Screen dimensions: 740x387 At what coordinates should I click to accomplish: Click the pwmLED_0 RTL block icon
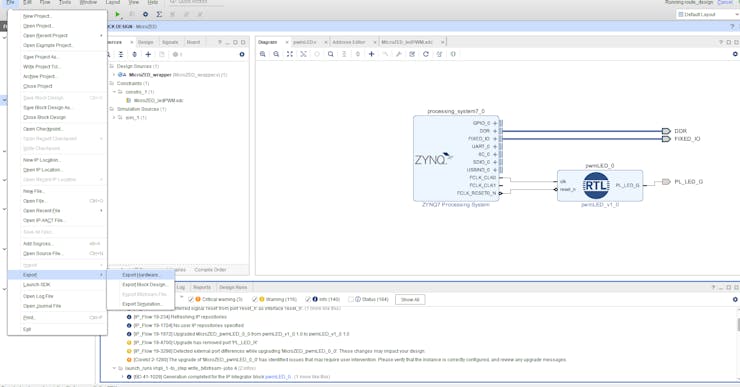(596, 185)
